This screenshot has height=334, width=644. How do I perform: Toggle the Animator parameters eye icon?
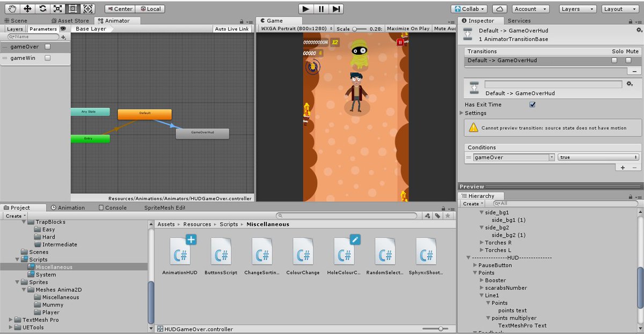(x=63, y=29)
